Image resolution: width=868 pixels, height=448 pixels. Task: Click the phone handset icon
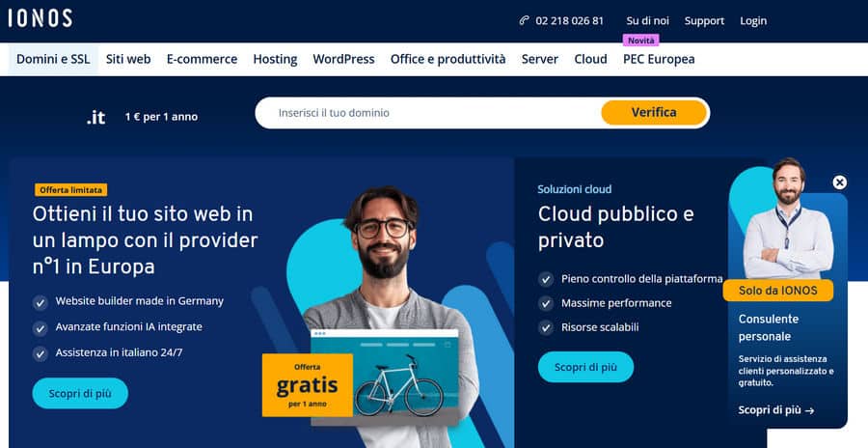524,20
